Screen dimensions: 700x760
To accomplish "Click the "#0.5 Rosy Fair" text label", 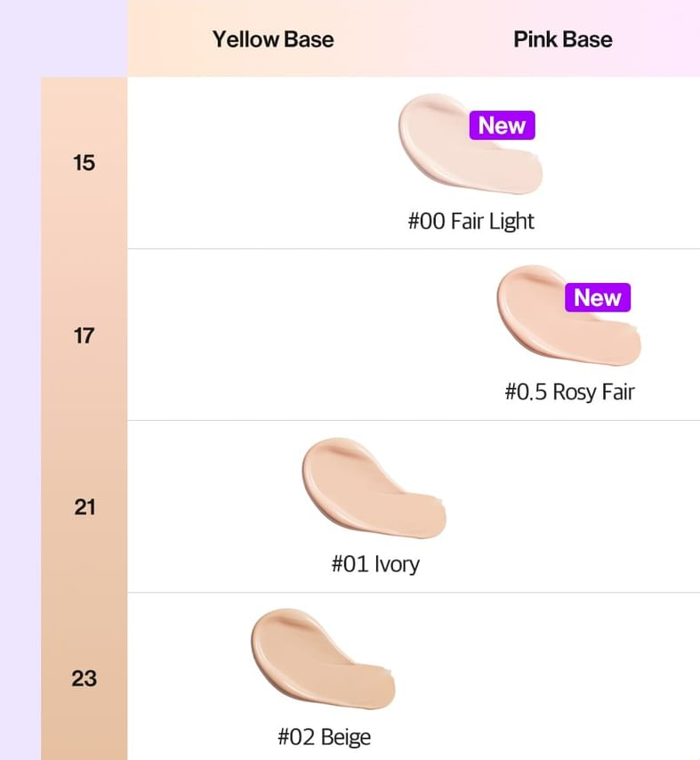I will pyautogui.click(x=569, y=392).
